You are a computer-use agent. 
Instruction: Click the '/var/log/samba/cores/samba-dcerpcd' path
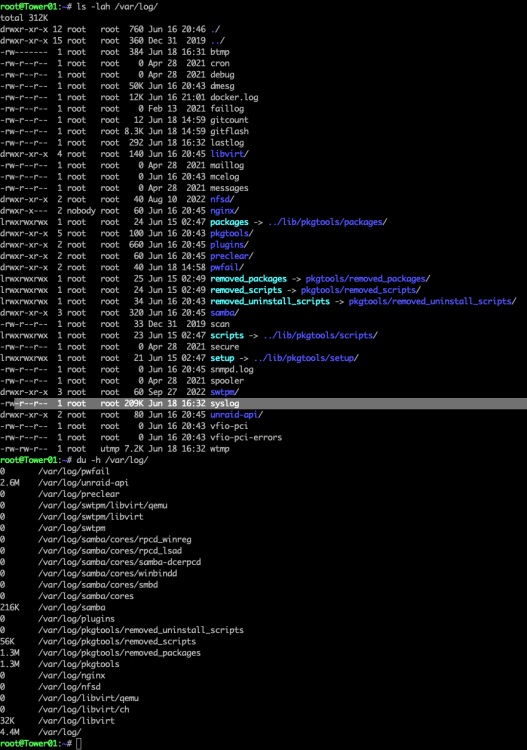click(120, 562)
